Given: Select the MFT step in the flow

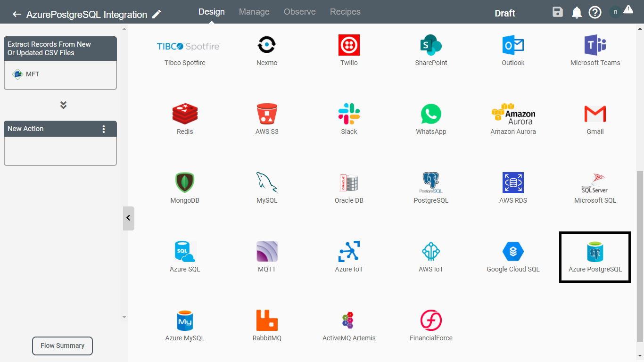Looking at the screenshot, I should (x=60, y=74).
